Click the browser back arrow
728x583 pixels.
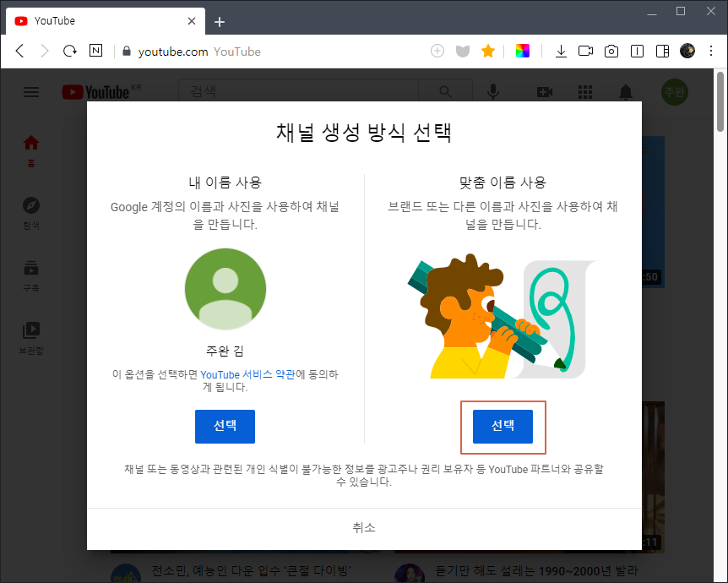[x=19, y=51]
